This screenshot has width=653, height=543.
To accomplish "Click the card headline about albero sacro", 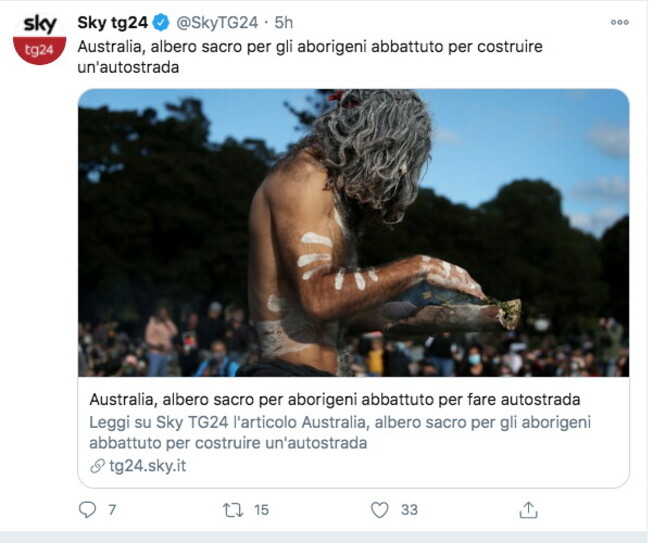I will pyautogui.click(x=334, y=399).
